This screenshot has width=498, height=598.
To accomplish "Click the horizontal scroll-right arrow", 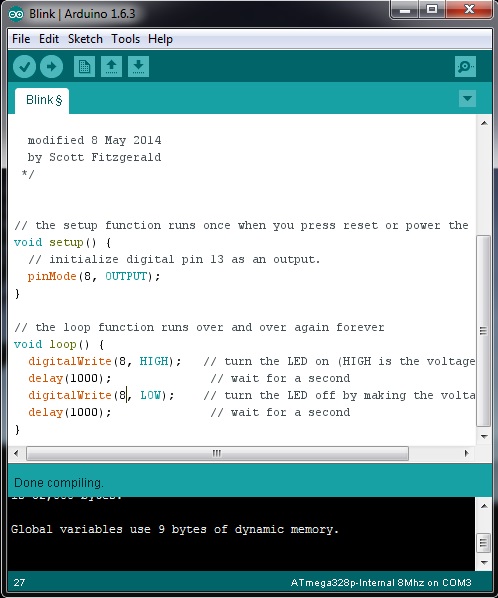I will [x=466, y=453].
